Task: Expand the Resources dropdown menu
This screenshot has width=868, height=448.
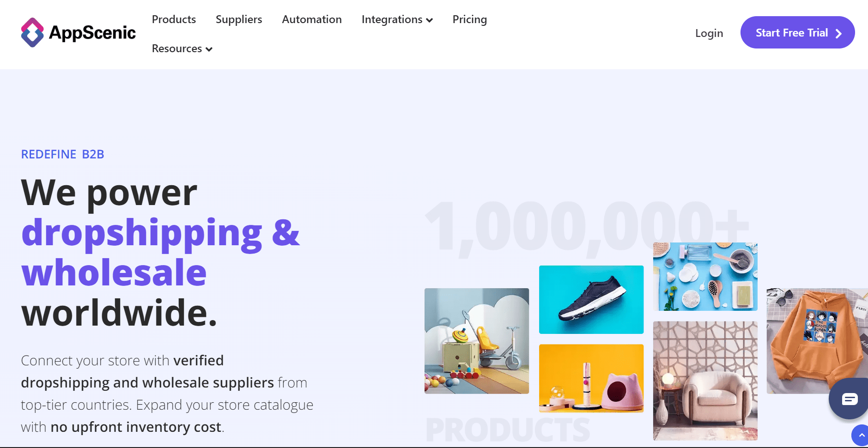Action: click(x=181, y=48)
